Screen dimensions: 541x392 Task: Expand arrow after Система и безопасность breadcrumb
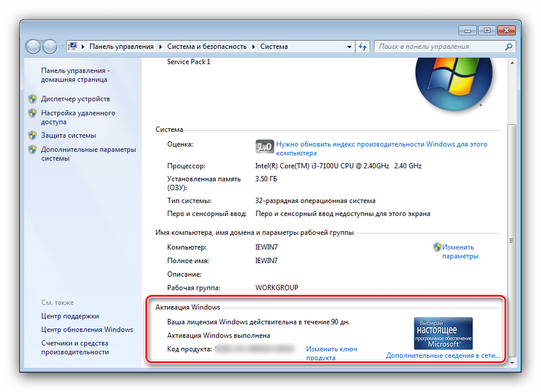point(254,46)
